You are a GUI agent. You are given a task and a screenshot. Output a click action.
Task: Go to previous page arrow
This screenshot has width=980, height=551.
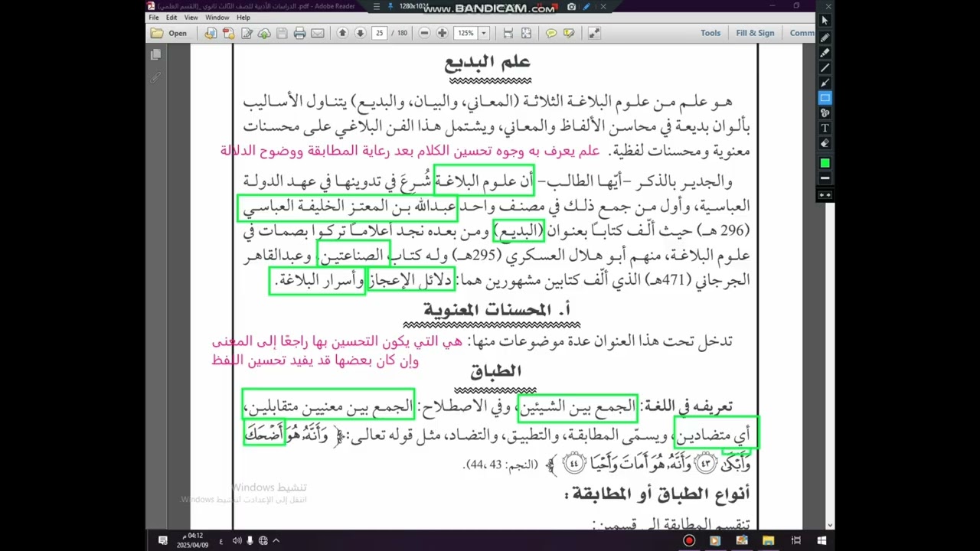[342, 33]
